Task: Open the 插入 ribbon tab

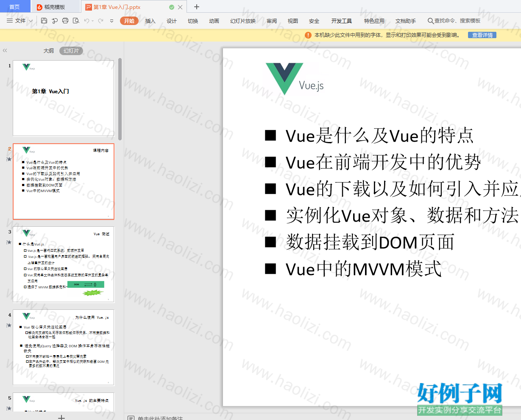Action: click(x=150, y=21)
